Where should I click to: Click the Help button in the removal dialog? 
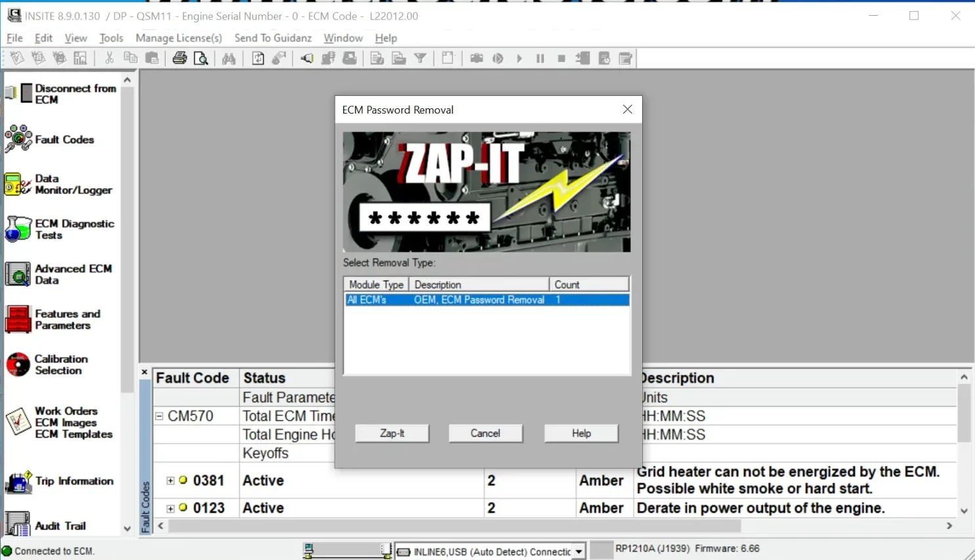point(581,433)
